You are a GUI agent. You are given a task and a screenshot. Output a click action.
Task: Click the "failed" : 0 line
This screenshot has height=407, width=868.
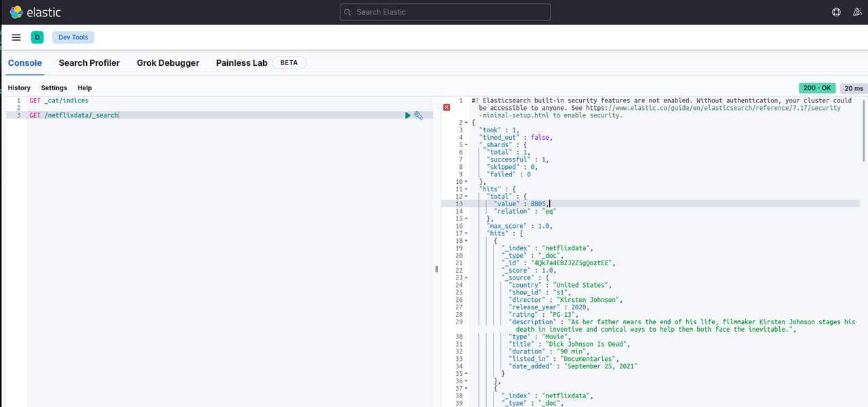(509, 174)
